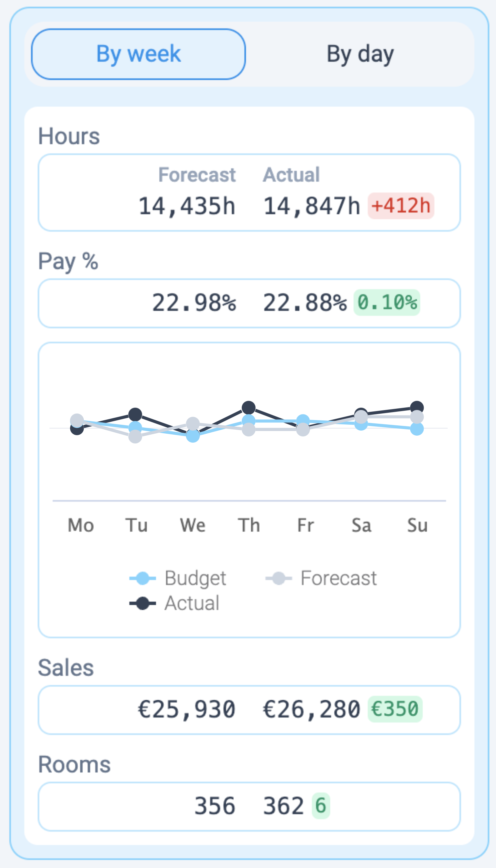Select the actual rooms value 362
The width and height of the screenshot is (496, 868).
click(284, 806)
